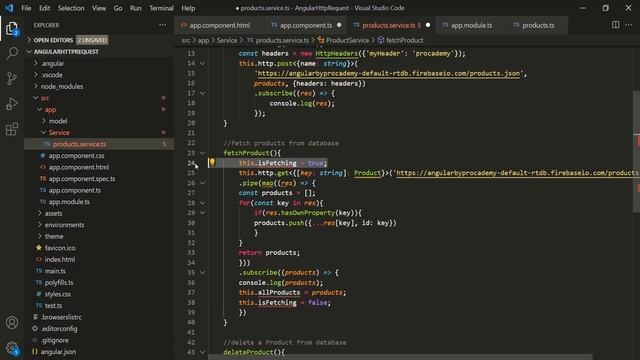
Task: Split the editor to the right
Action: pos(615,25)
